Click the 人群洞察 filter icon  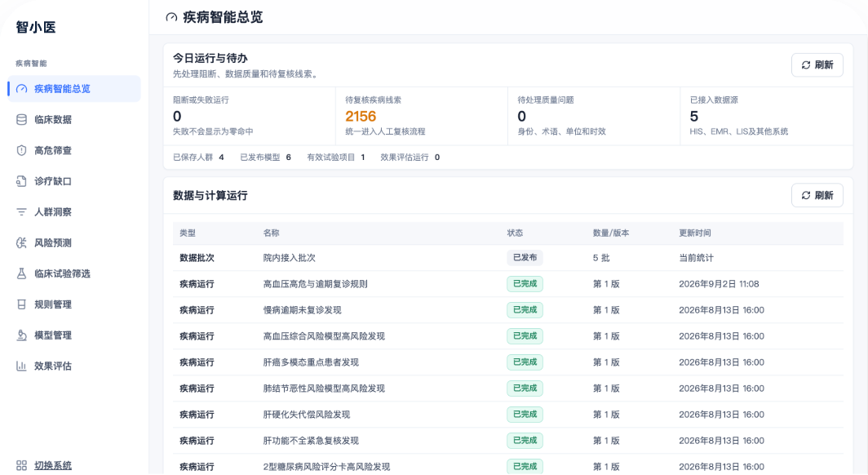(x=21, y=212)
